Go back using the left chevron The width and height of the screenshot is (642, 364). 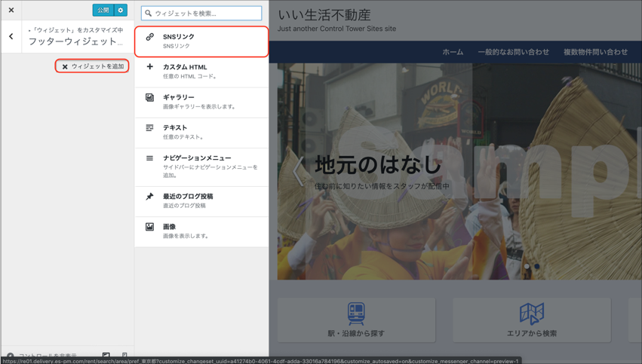pyautogui.click(x=11, y=36)
